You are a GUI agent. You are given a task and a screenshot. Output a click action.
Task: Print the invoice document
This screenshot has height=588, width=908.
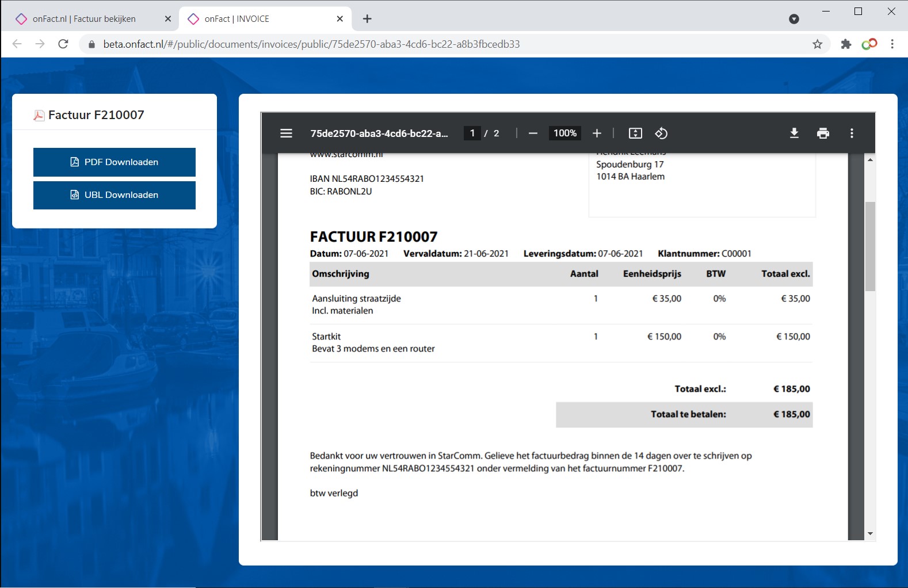[x=823, y=133]
